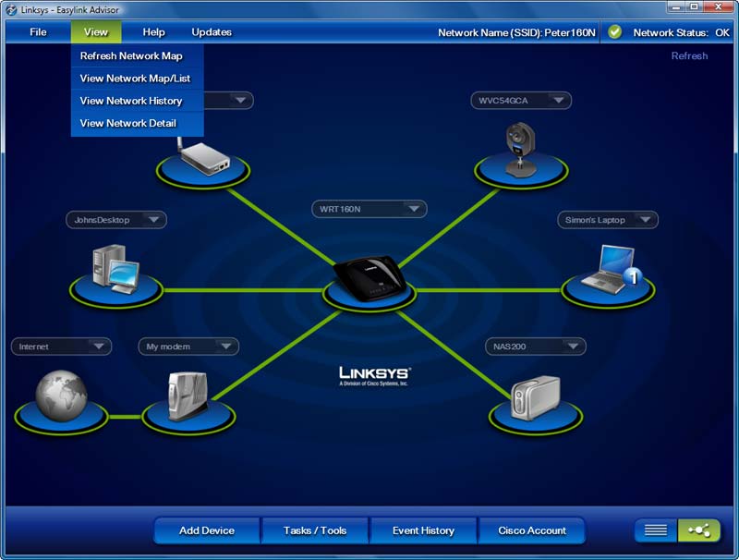Maximize the Easylink Advisor window
This screenshot has height=560, width=739.
pyautogui.click(x=695, y=6)
